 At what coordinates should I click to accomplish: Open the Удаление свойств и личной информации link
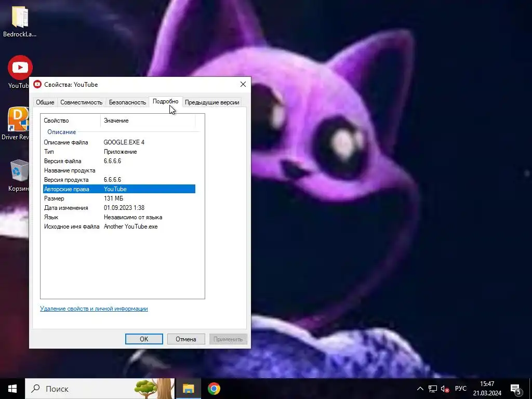coord(94,309)
